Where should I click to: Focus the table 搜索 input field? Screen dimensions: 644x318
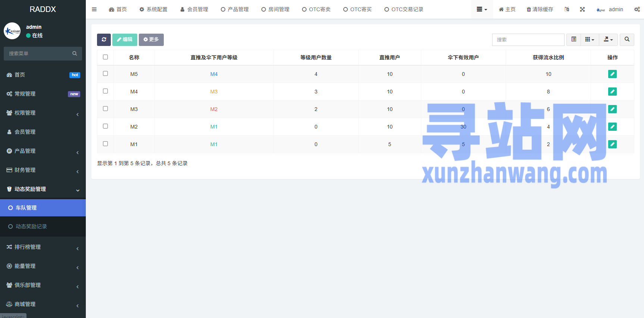pos(528,40)
